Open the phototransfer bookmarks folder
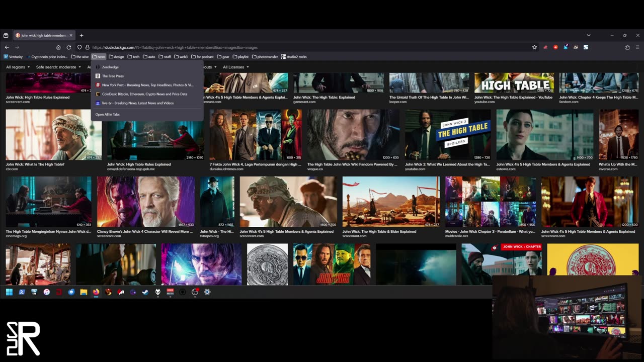This screenshot has width=644, height=362. point(265,57)
